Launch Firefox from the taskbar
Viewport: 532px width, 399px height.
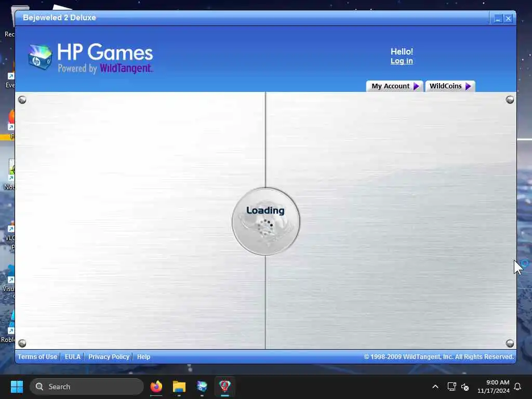click(x=156, y=387)
